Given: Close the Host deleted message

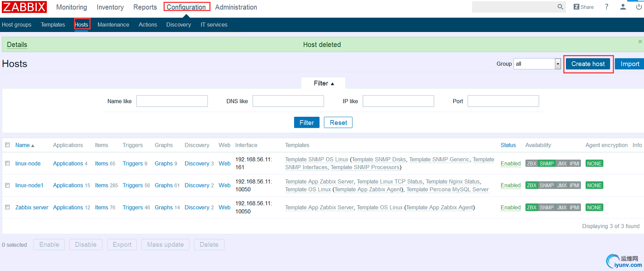Looking at the screenshot, I should tap(640, 41).
